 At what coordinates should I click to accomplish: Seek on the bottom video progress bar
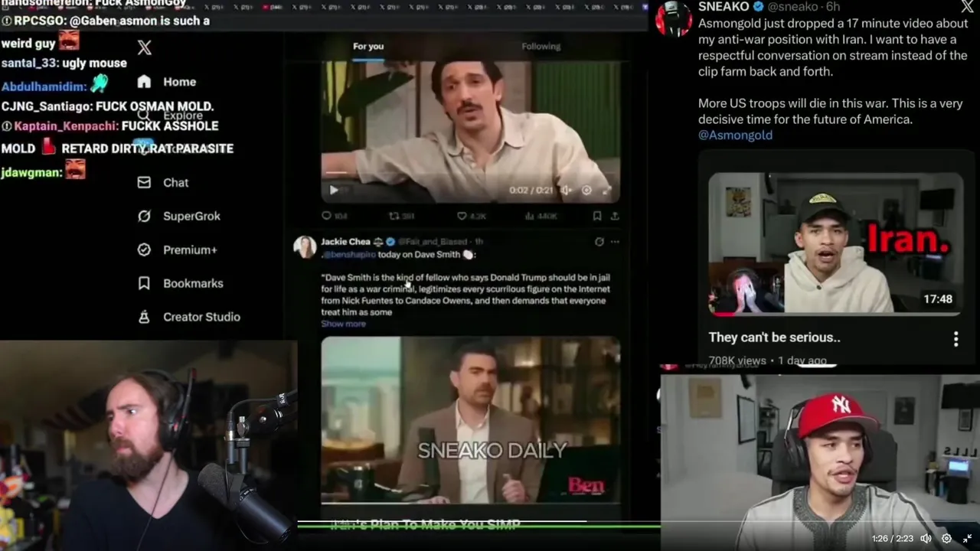(479, 522)
